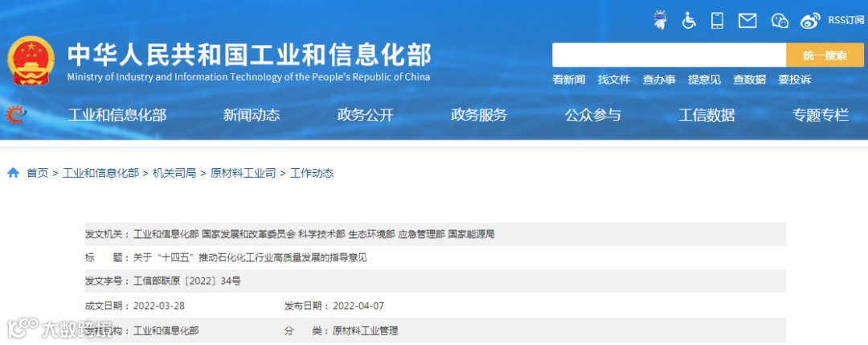Open the WeChat icon

[780, 21]
